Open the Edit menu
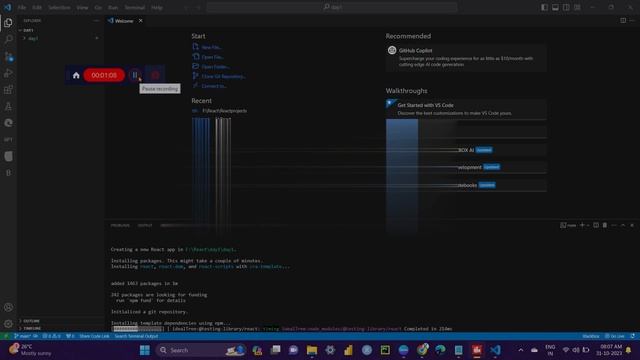Screen dimensions: 640x360 click(37, 7)
